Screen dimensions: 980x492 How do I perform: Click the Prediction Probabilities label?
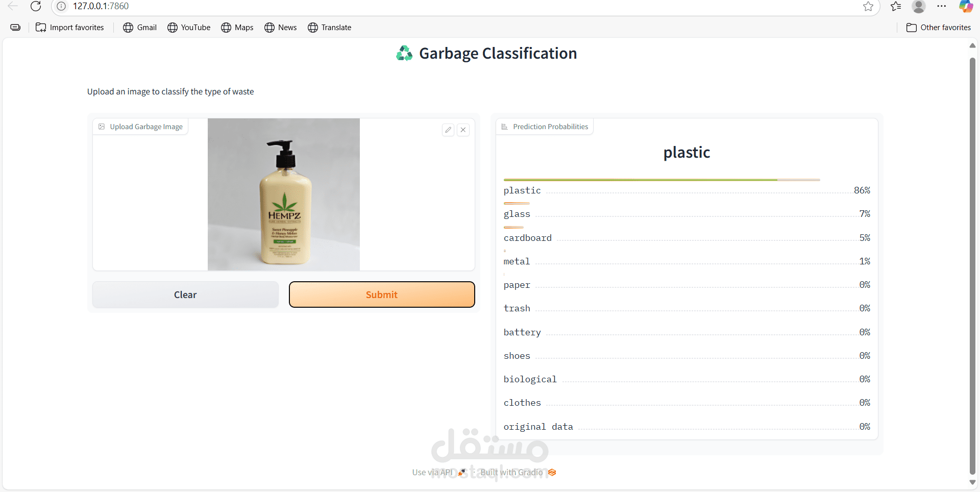click(545, 127)
